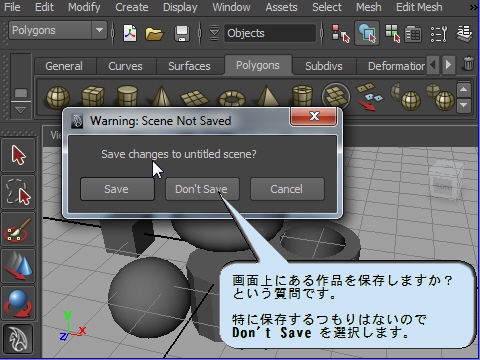This screenshot has height=360, width=480.
Task: Expand the Polygons menu set dropdown
Action: click(x=99, y=30)
